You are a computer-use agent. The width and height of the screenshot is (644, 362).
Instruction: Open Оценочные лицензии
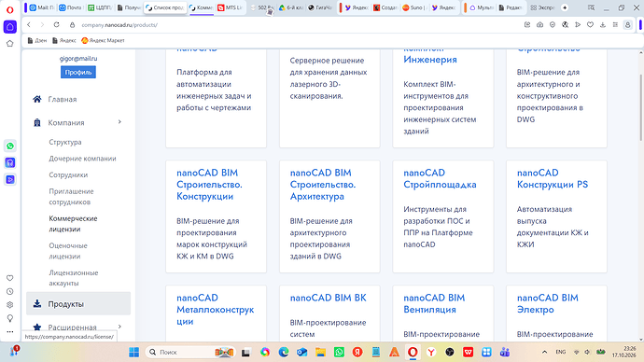click(68, 251)
